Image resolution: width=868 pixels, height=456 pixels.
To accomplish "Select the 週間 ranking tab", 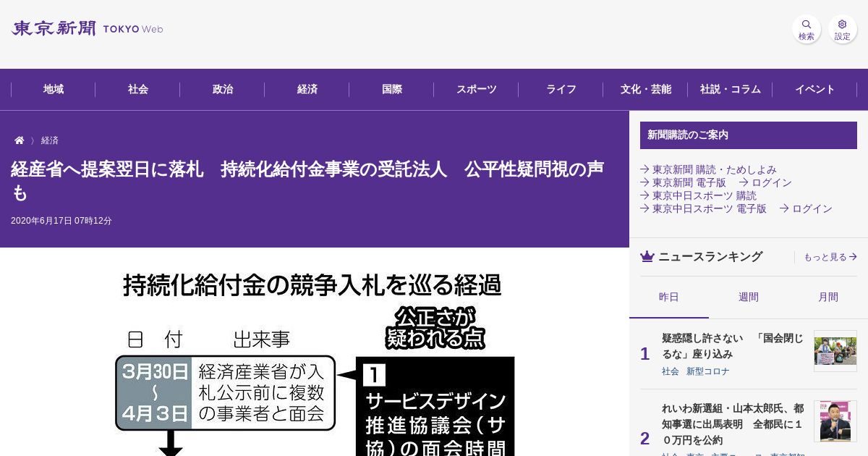I will click(x=749, y=297).
